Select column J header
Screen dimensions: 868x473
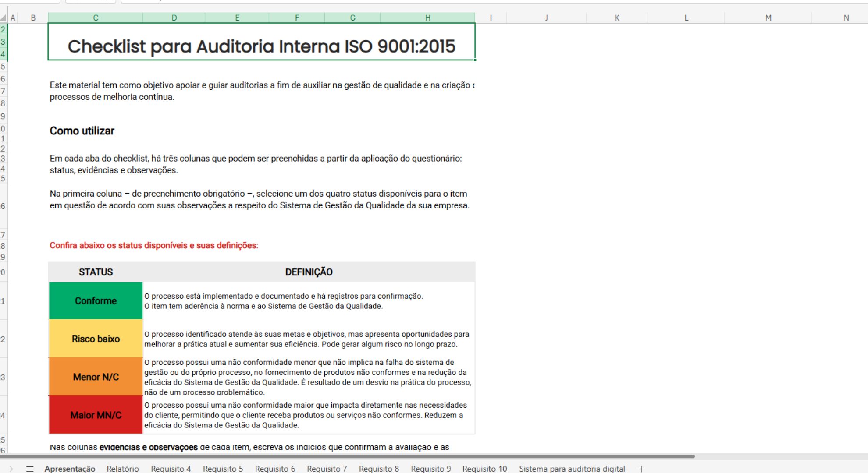[546, 18]
